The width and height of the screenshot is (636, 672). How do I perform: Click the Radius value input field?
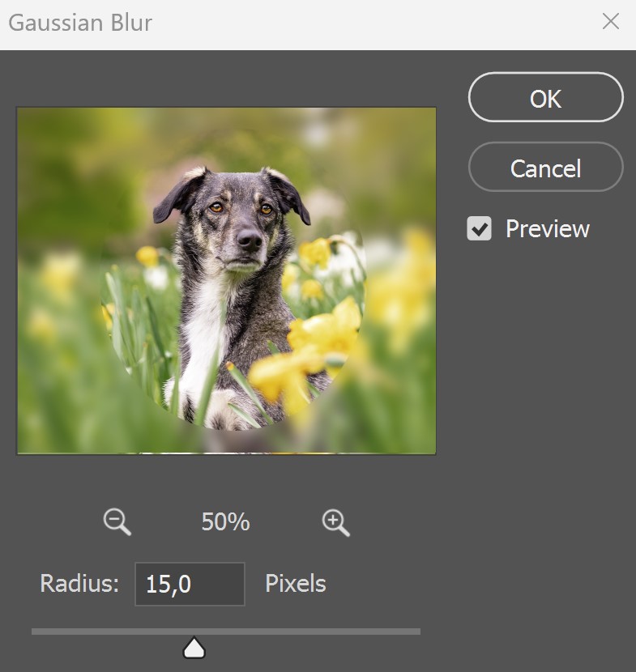(x=190, y=584)
